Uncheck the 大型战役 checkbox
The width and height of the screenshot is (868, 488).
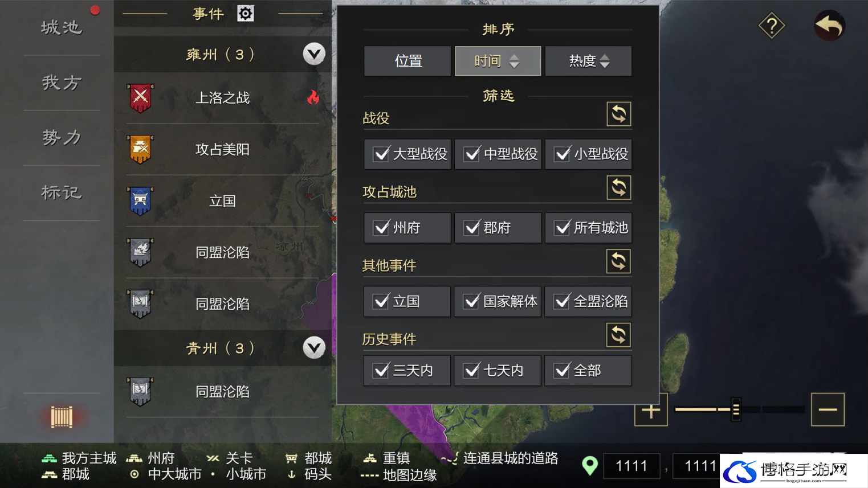[x=381, y=154]
